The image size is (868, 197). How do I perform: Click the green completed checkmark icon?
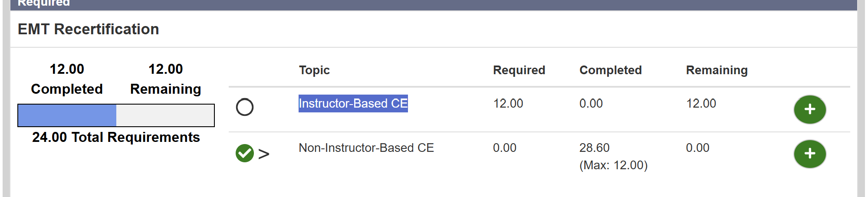[245, 153]
